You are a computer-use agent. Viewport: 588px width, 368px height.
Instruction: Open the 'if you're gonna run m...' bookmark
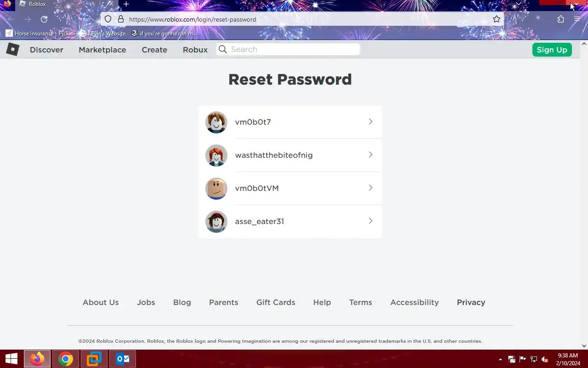(x=164, y=33)
